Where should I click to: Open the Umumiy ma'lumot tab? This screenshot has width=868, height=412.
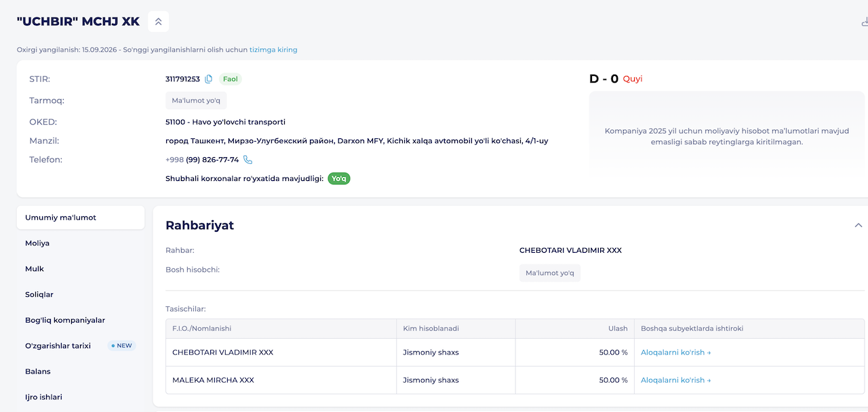point(81,218)
